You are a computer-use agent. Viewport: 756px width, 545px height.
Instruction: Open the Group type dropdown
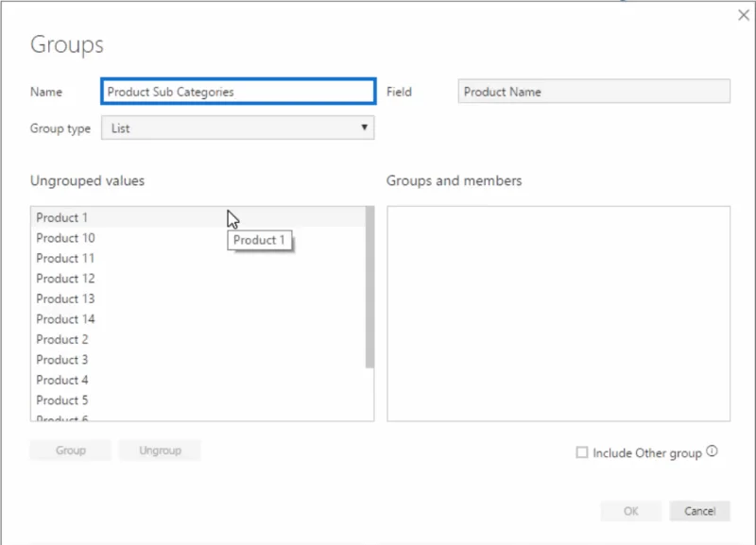pyautogui.click(x=238, y=128)
